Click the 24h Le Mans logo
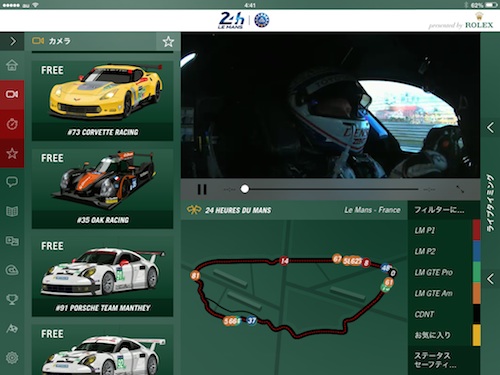 [232, 20]
